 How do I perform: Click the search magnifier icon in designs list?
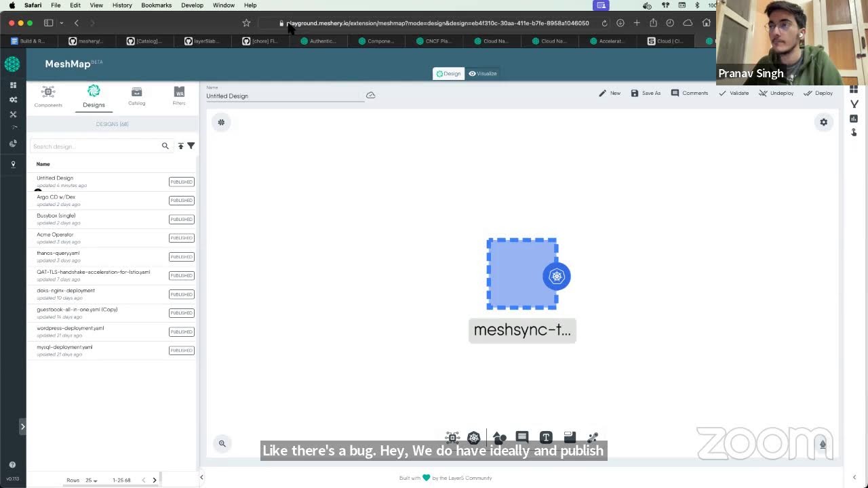click(x=165, y=146)
